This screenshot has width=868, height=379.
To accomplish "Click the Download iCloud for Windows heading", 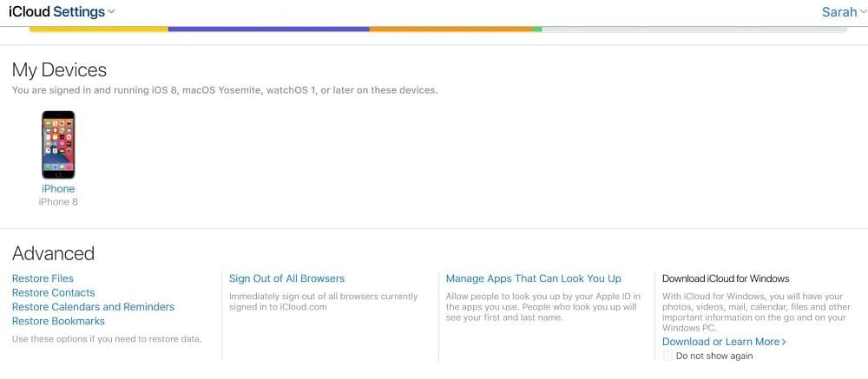I will pos(726,278).
